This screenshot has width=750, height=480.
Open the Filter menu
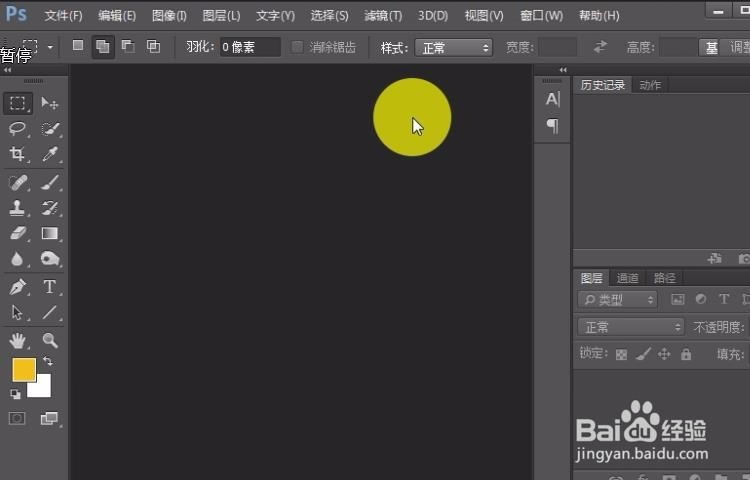pos(383,16)
